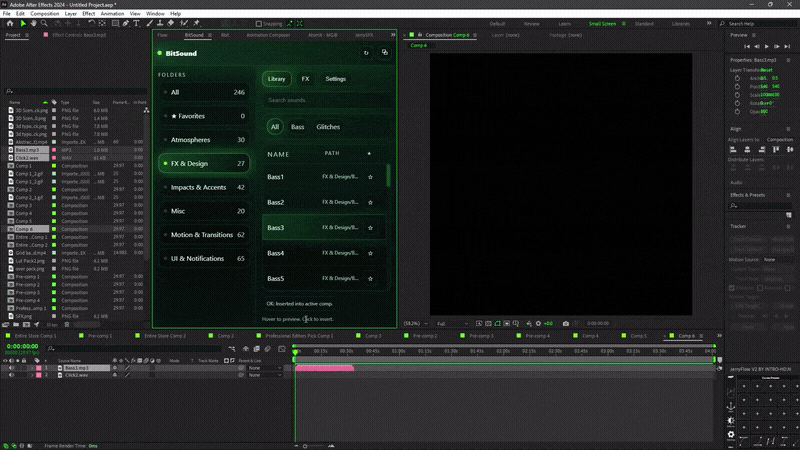This screenshot has height=450, width=800.
Task: Select the Rectangle shape tool
Action: (x=115, y=23)
